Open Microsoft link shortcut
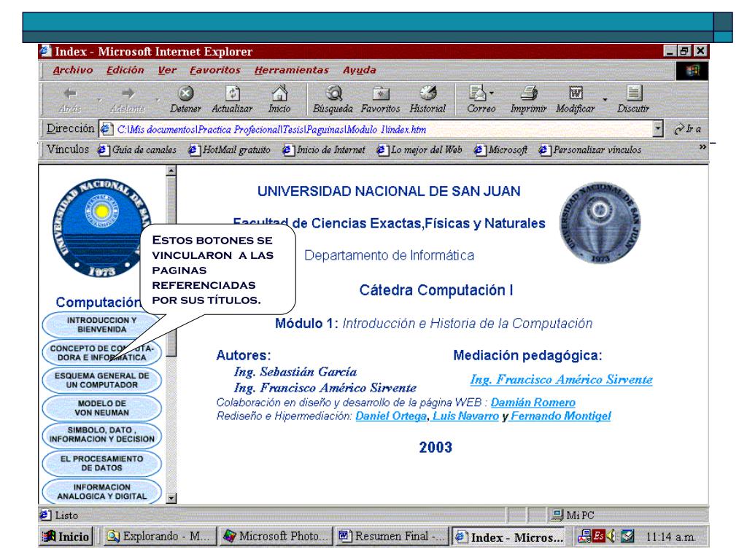The image size is (747, 560). [x=500, y=149]
